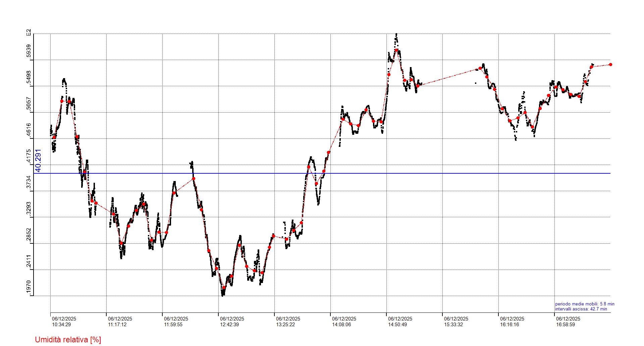The height and width of the screenshot is (346, 644).
Task: Click the last red data point at far right
Action: coord(610,64)
